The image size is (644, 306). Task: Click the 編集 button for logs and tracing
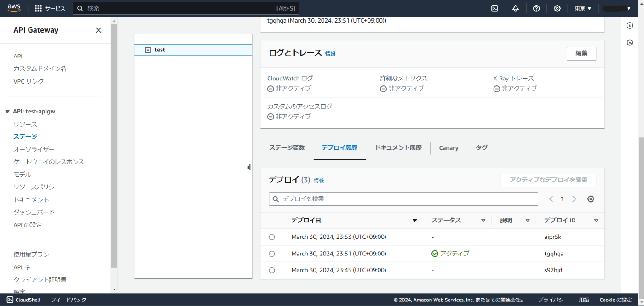coord(581,53)
